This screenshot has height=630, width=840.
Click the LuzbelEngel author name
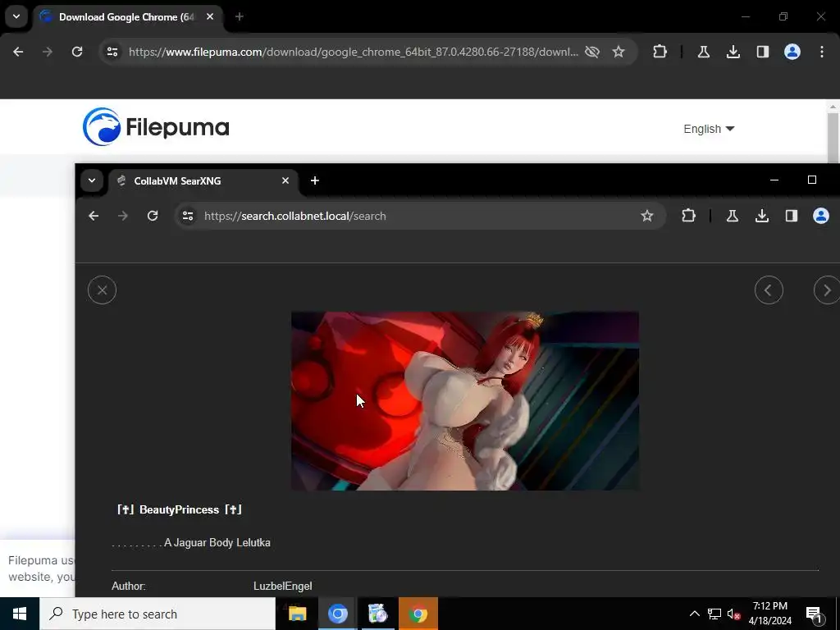(282, 586)
